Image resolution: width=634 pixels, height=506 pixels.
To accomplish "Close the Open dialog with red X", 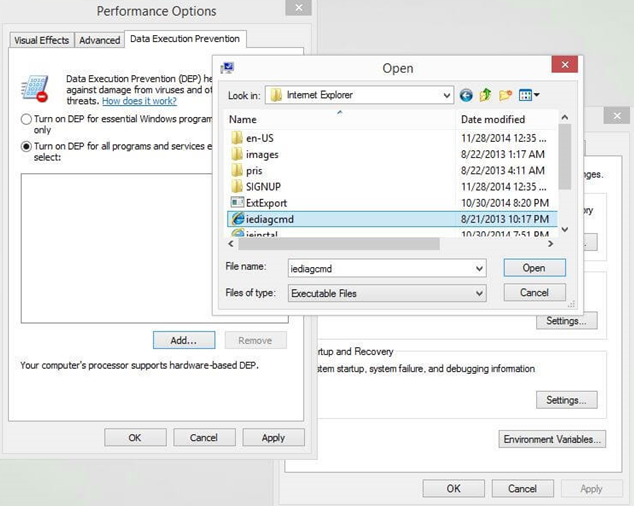I will (565, 64).
